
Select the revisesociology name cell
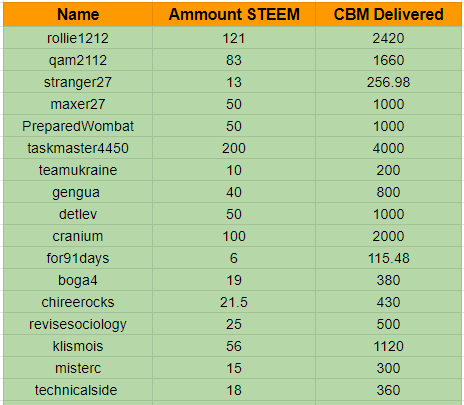78,324
